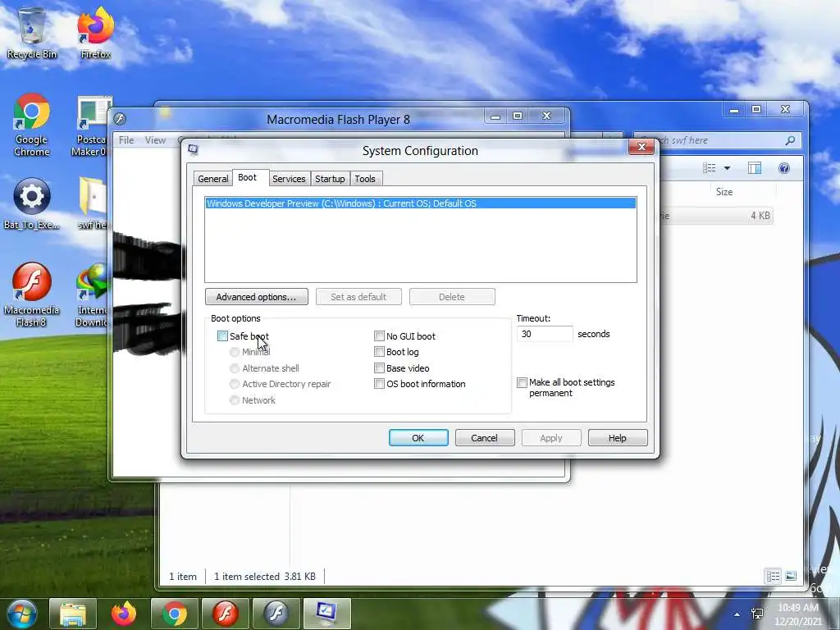The width and height of the screenshot is (840, 630).
Task: Open Explorer help question mark icon
Action: click(x=783, y=168)
